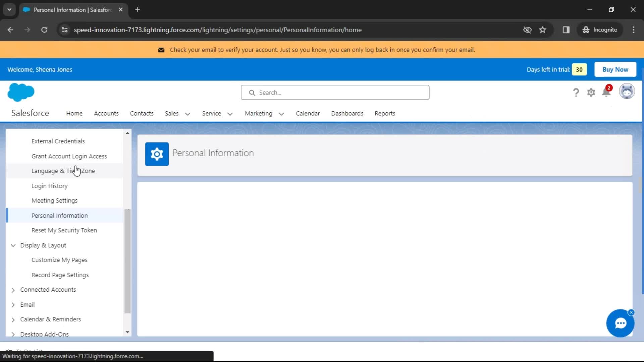
Task: Open the user profile avatar
Action: click(x=627, y=91)
